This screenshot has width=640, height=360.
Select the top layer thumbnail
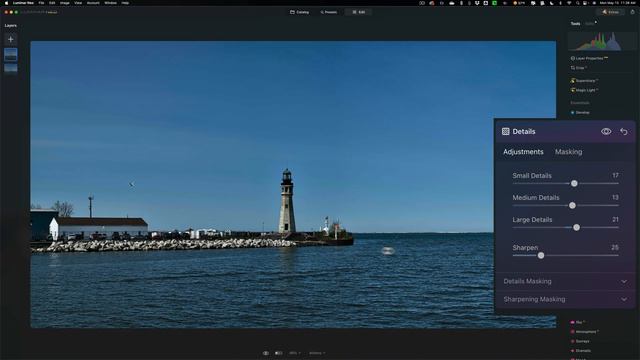[x=11, y=54]
